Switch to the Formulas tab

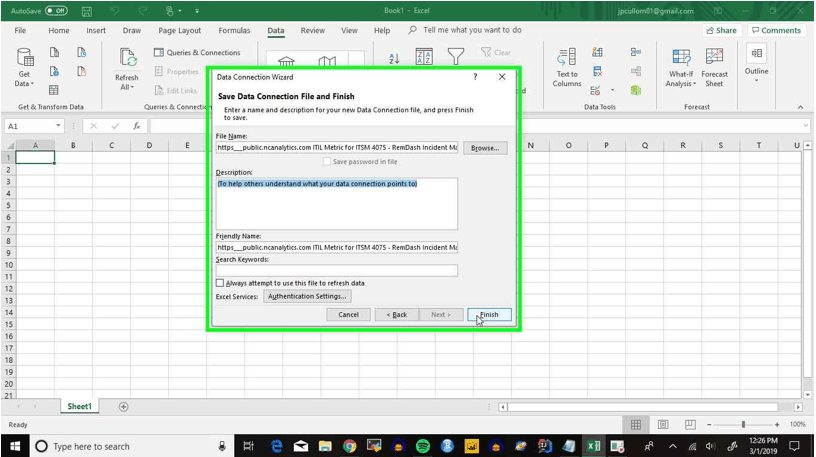(234, 30)
